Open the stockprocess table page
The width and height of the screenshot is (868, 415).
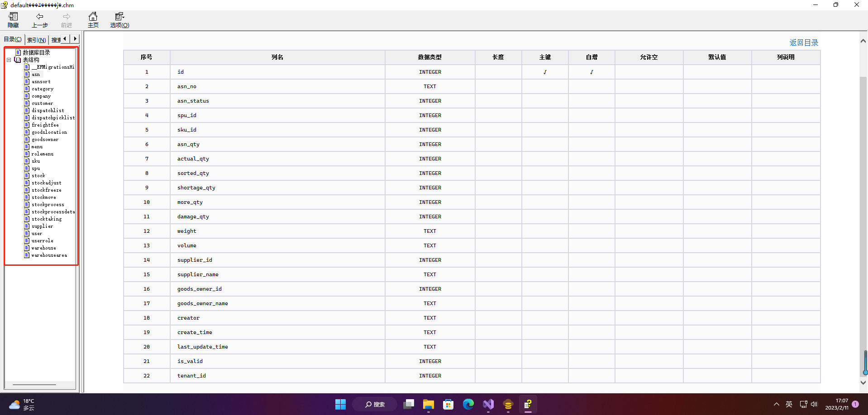tap(48, 204)
